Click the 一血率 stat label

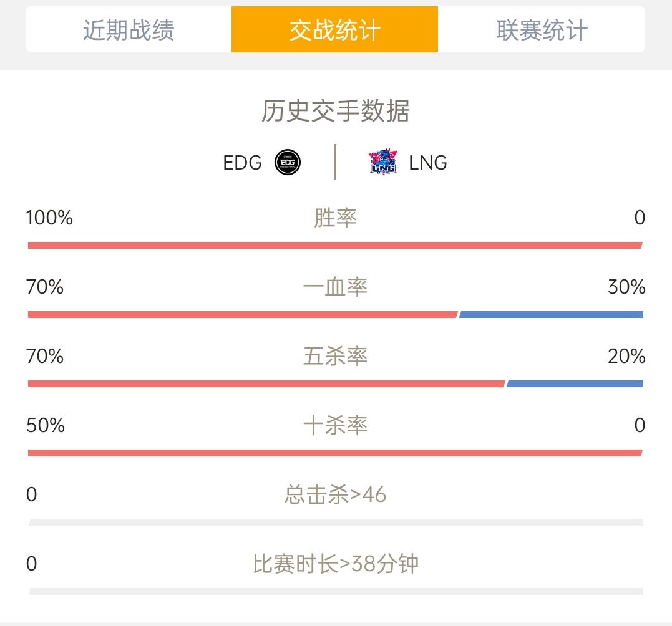pos(335,287)
